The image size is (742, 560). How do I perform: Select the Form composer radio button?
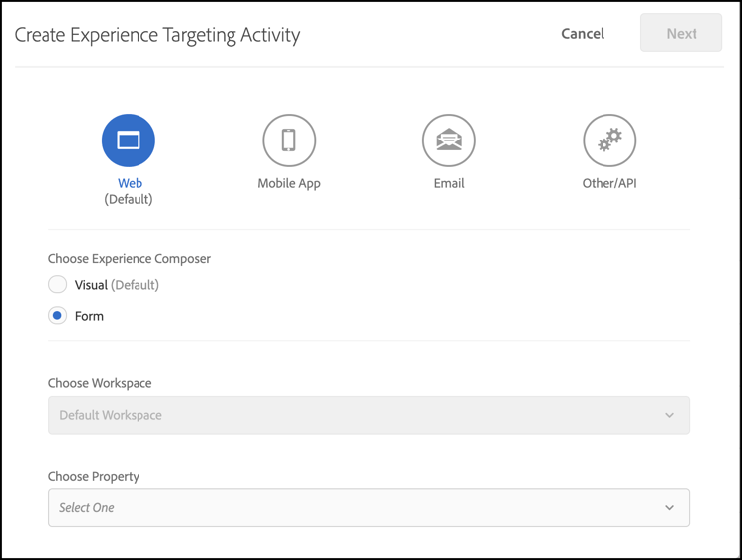tap(58, 316)
